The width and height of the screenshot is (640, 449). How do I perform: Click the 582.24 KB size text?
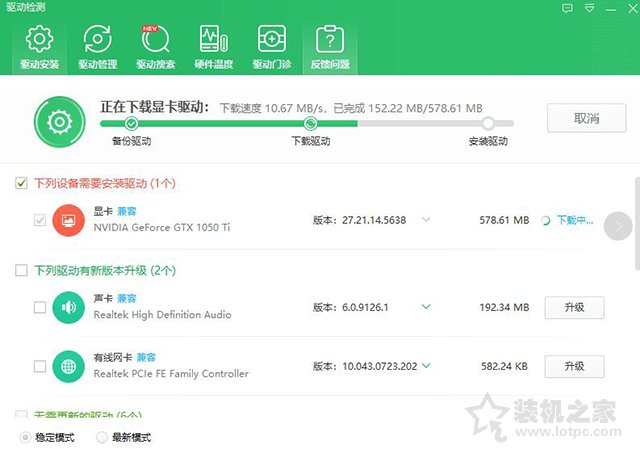coord(504,366)
